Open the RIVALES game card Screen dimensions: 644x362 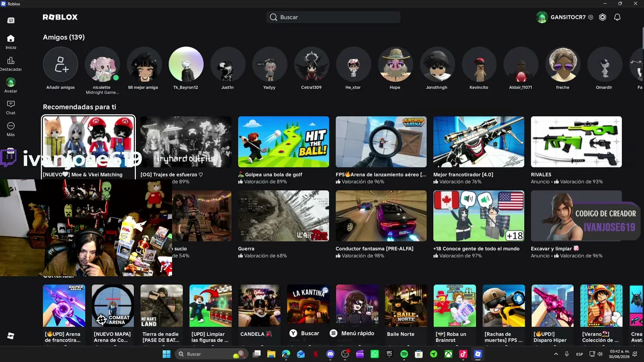tap(576, 142)
